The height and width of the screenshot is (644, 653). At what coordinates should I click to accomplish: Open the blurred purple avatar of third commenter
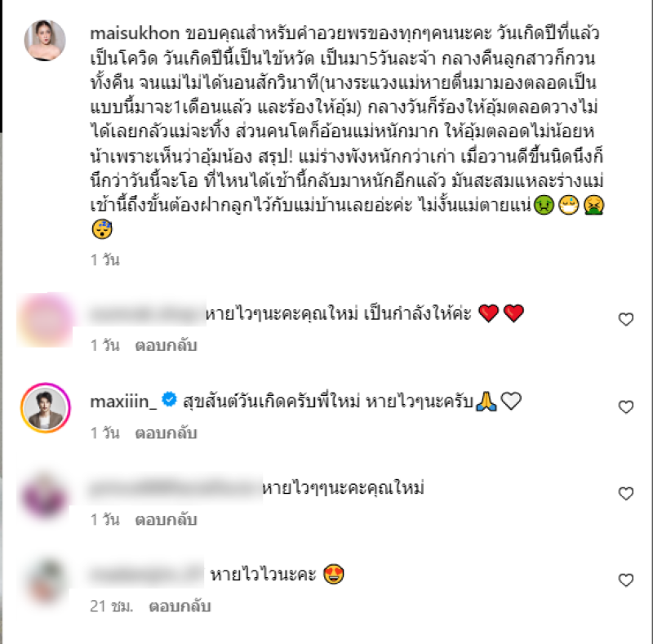[44, 496]
